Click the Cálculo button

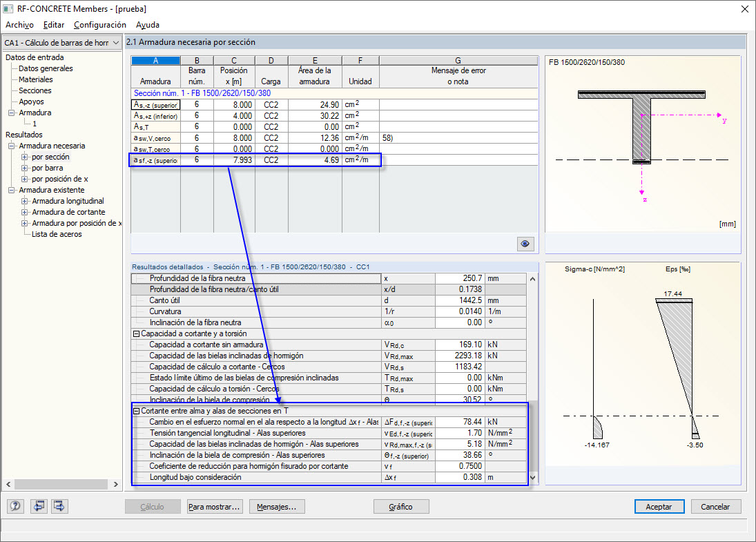click(x=153, y=507)
